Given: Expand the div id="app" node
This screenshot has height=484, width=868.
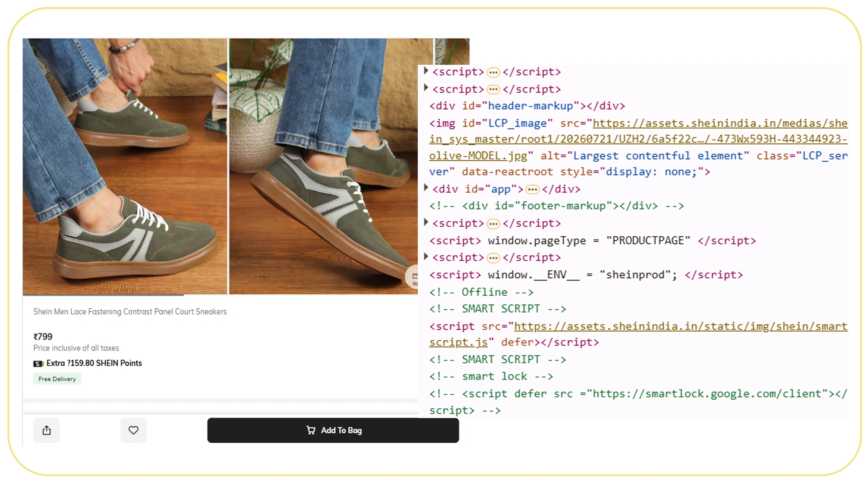Looking at the screenshot, I should point(426,188).
